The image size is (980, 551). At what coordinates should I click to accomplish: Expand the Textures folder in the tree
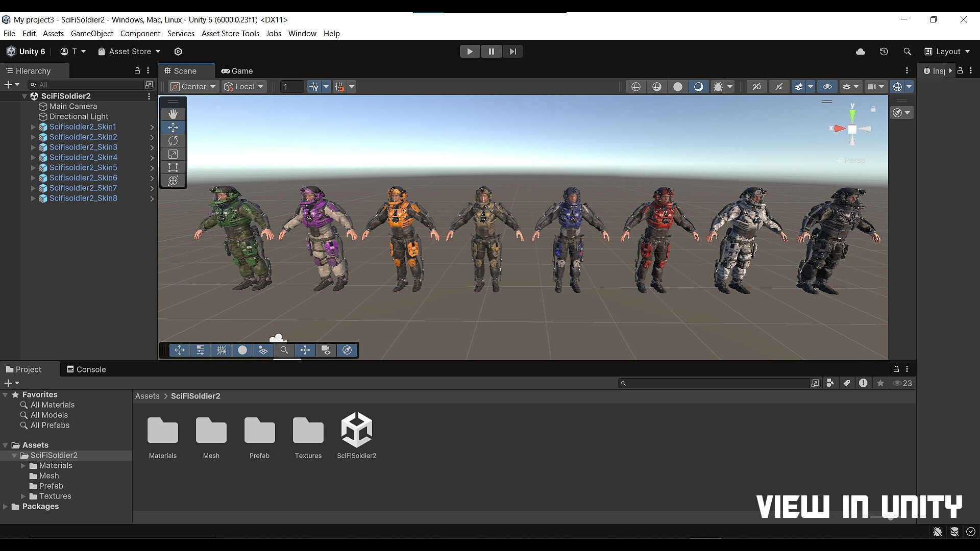pos(23,496)
